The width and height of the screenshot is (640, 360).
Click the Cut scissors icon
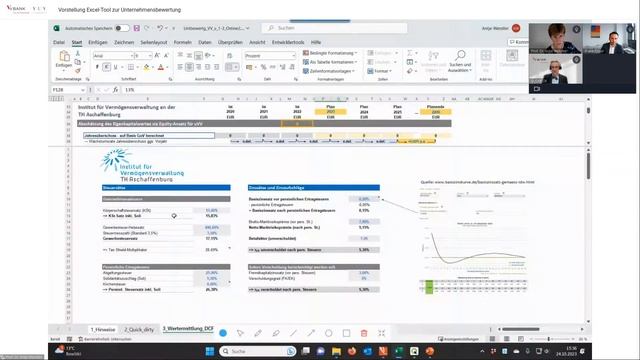tap(78, 53)
